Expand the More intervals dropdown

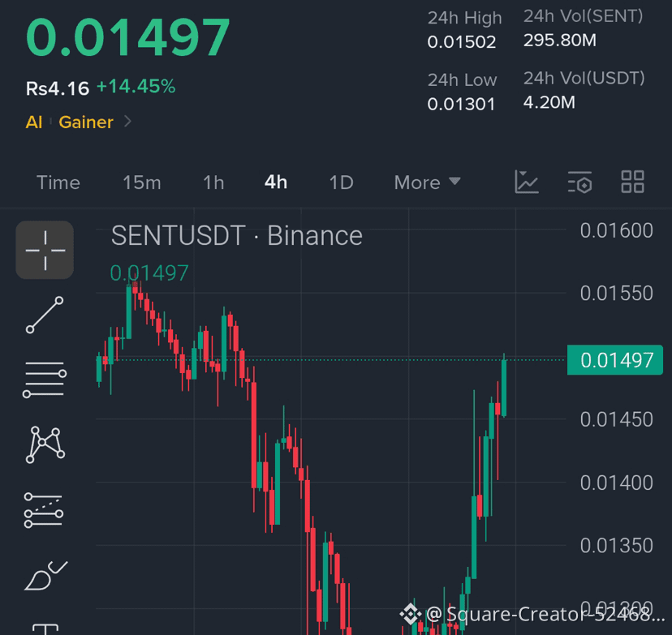coord(427,182)
